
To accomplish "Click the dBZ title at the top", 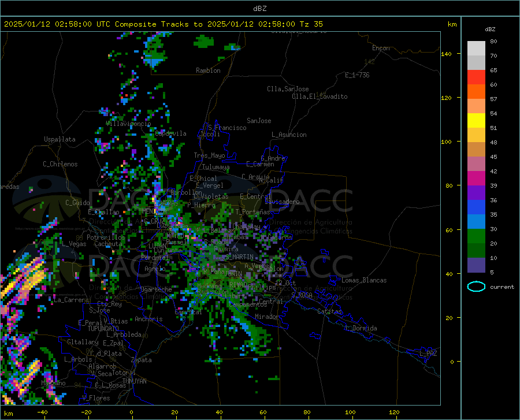I will 260,8.
